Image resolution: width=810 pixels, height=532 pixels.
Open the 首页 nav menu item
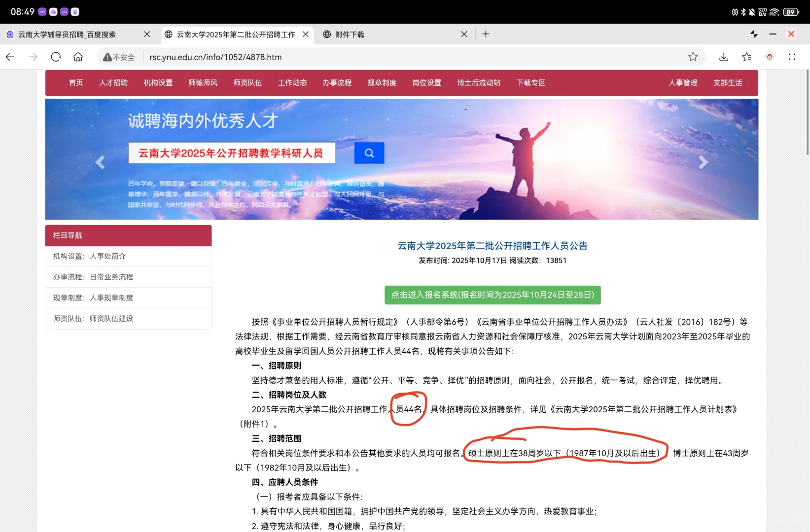76,83
